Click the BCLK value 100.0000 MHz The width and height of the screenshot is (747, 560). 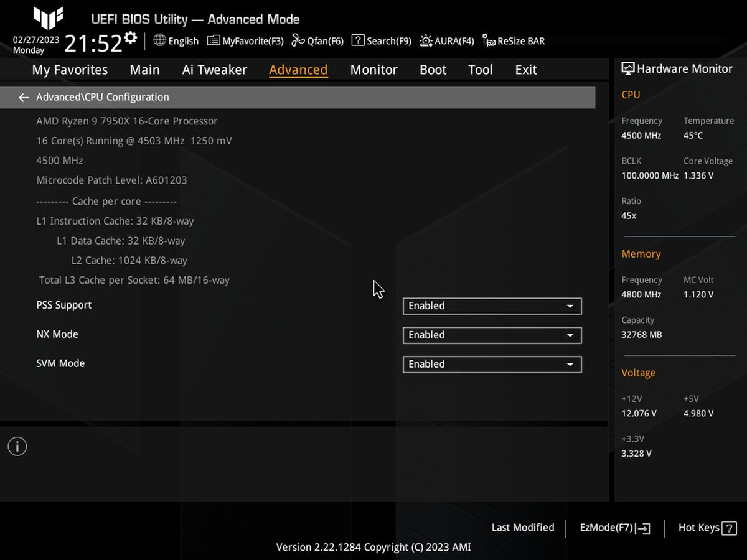click(x=650, y=175)
